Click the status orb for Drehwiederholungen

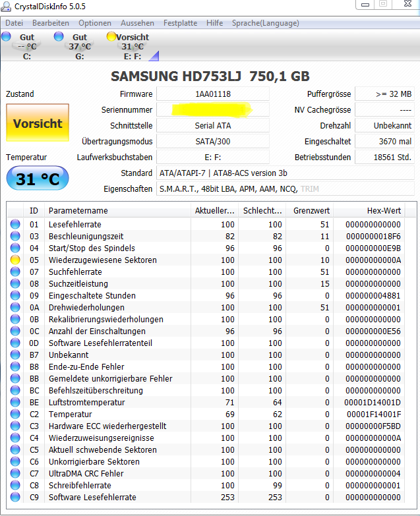[15, 307]
